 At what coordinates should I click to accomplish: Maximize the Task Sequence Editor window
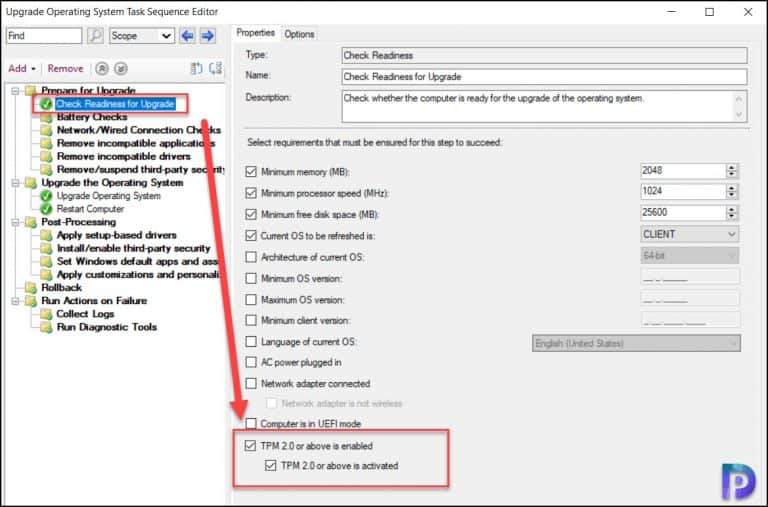pos(709,12)
